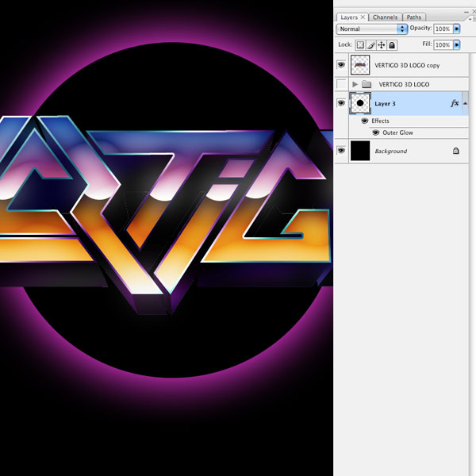Click the folder icon of VERTIGO 3D LOGO group
Image resolution: width=476 pixels, height=476 pixels.
point(366,84)
